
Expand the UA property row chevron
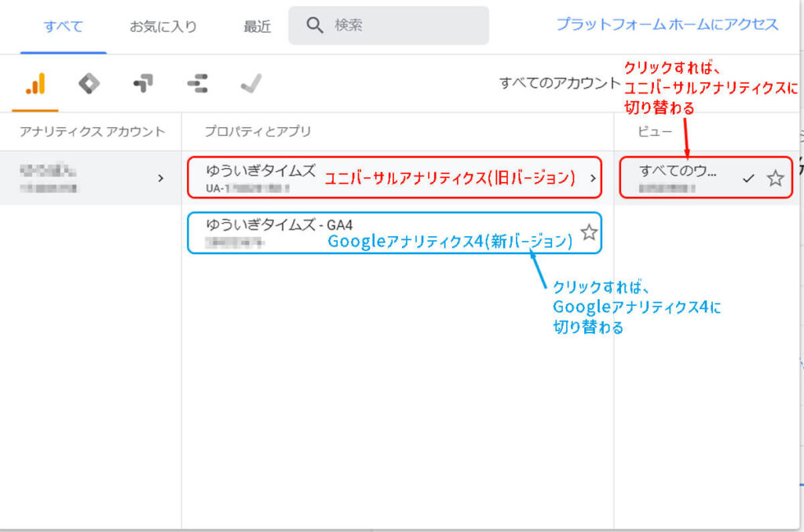(593, 178)
